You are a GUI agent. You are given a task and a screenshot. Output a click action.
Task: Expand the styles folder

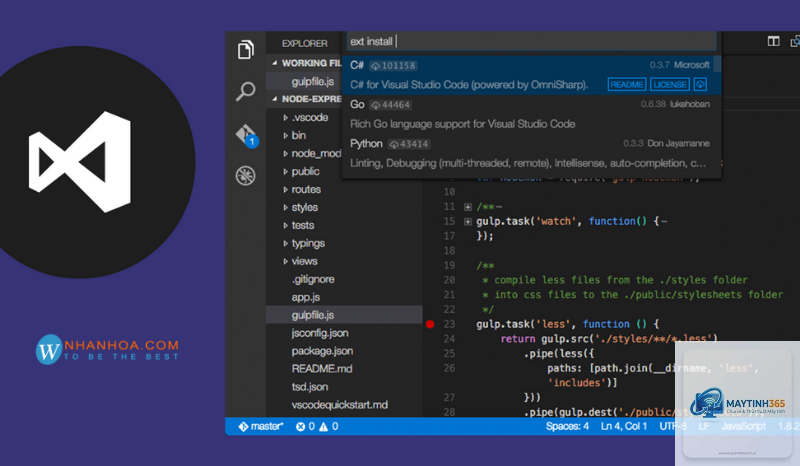pos(285,207)
